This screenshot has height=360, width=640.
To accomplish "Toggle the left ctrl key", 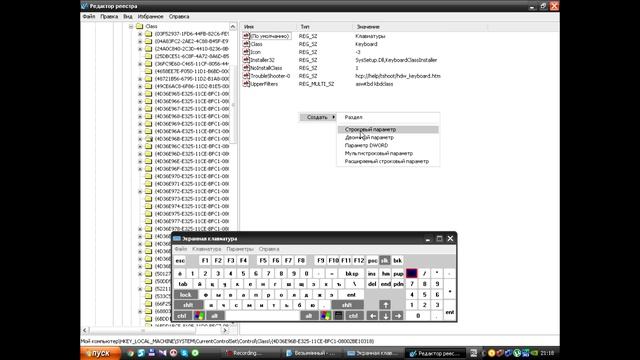I will (182, 316).
